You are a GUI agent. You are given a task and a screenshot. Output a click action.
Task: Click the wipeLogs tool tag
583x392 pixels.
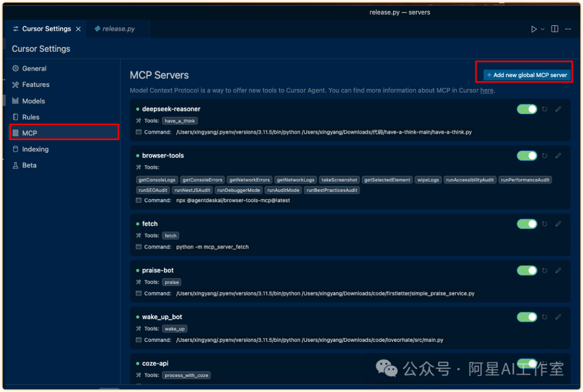428,180
